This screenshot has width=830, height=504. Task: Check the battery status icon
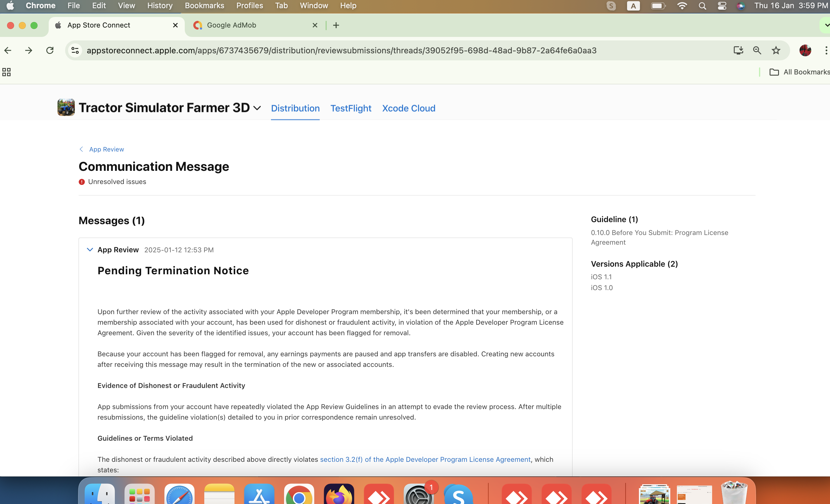[x=658, y=6]
